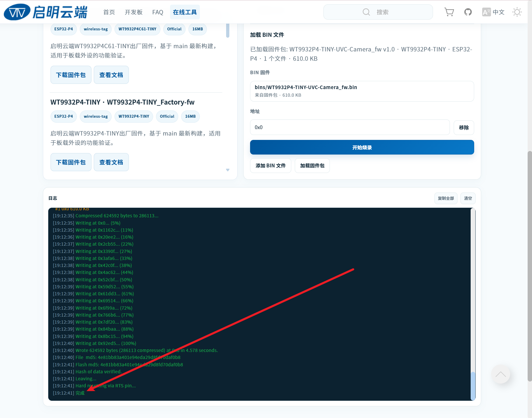Viewport: 532px width, 418px height.
Task: Click the 'File md5' log line
Action: coord(117,357)
